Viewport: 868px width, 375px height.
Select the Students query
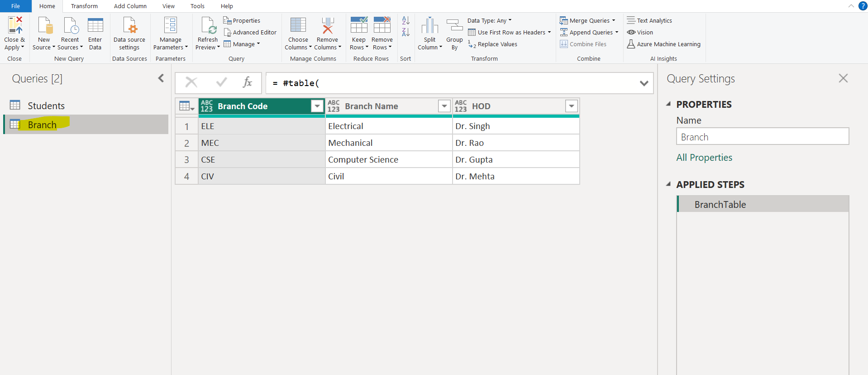click(46, 106)
